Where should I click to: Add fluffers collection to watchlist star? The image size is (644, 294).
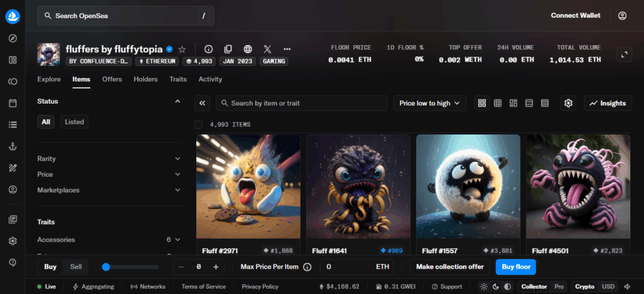pyautogui.click(x=182, y=49)
